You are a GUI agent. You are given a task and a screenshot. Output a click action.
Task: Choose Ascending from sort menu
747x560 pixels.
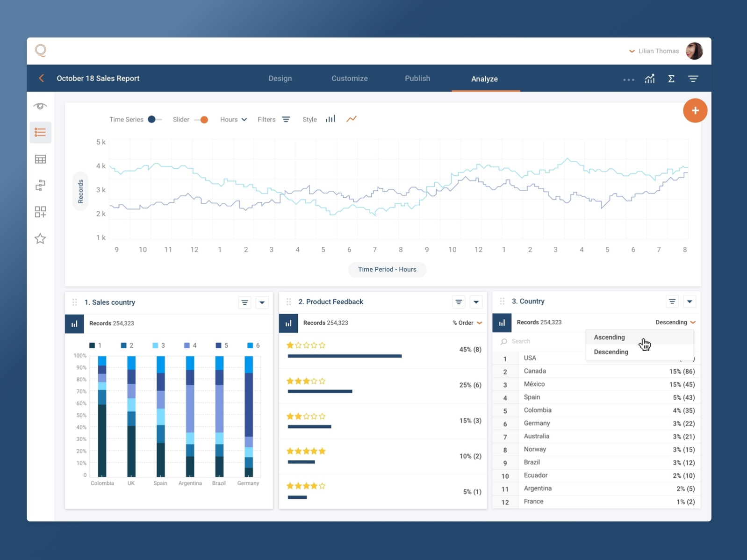point(639,337)
